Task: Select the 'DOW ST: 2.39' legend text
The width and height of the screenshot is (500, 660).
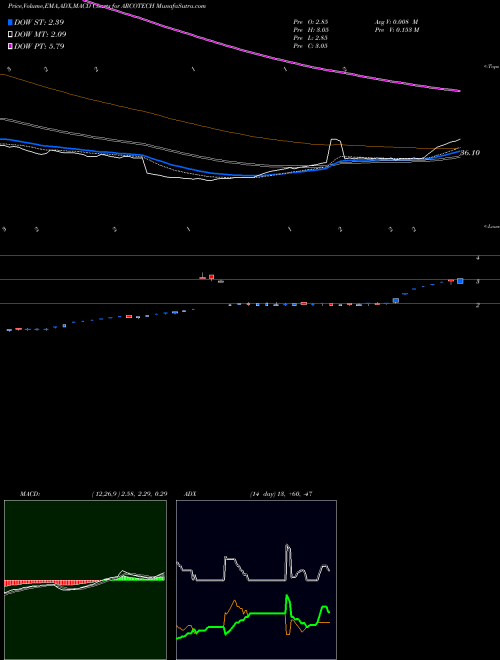Action: (39, 22)
